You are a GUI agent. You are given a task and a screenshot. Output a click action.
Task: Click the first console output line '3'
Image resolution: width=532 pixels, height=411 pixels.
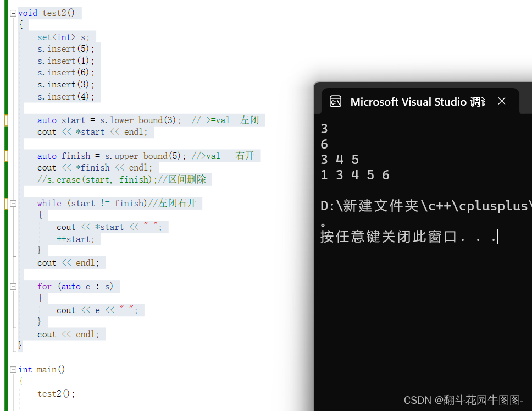(x=324, y=129)
